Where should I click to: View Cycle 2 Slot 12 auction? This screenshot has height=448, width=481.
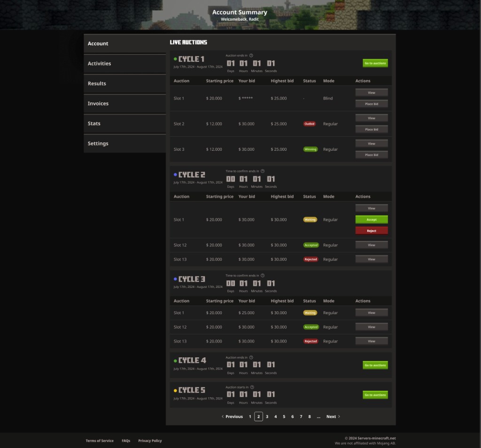pos(372,245)
